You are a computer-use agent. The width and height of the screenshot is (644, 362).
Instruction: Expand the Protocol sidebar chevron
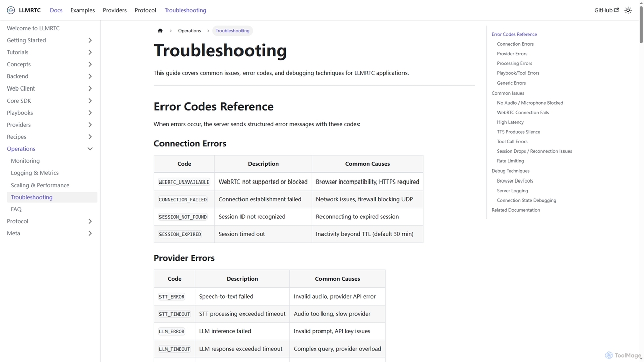point(90,221)
